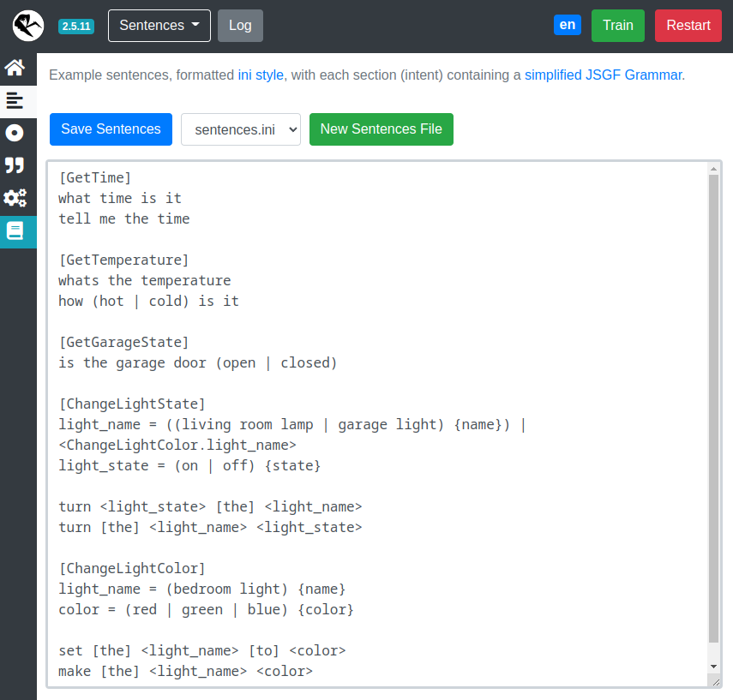Click the green Train button
The width and height of the screenshot is (733, 700).
617,26
